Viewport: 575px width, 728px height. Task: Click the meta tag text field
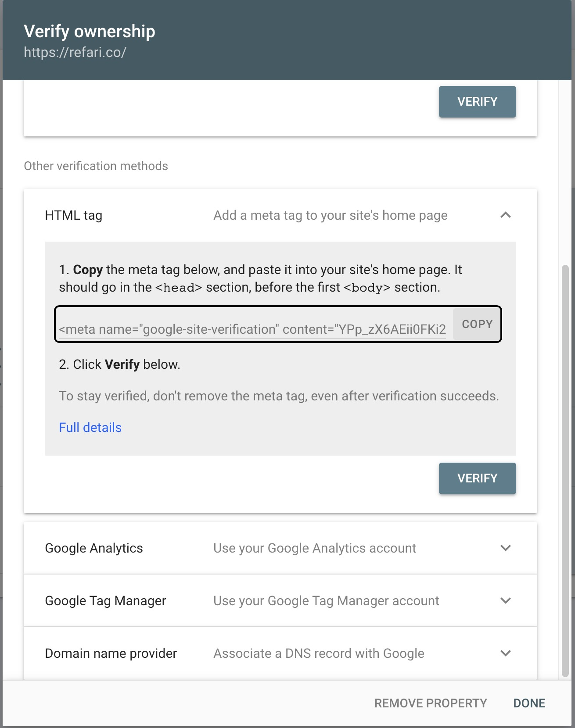(253, 329)
